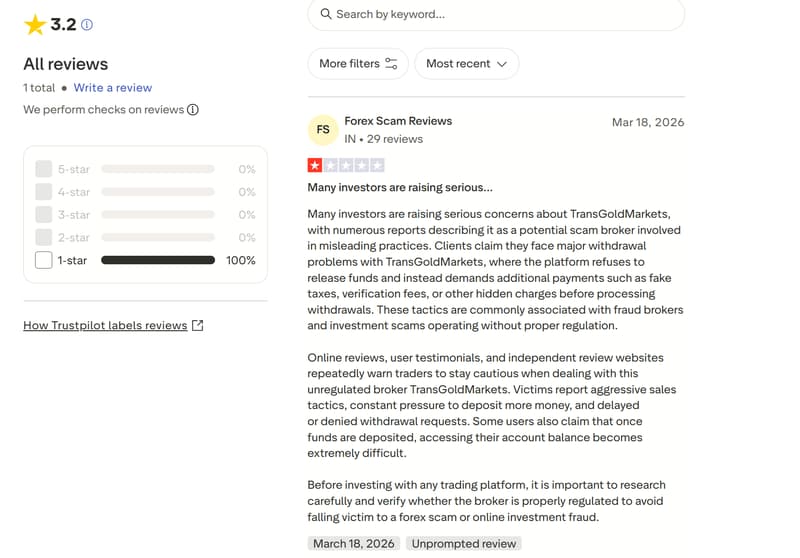Viewport: 800px width, 558px height.
Task: Click the 100% value for 1-star
Action: click(241, 260)
